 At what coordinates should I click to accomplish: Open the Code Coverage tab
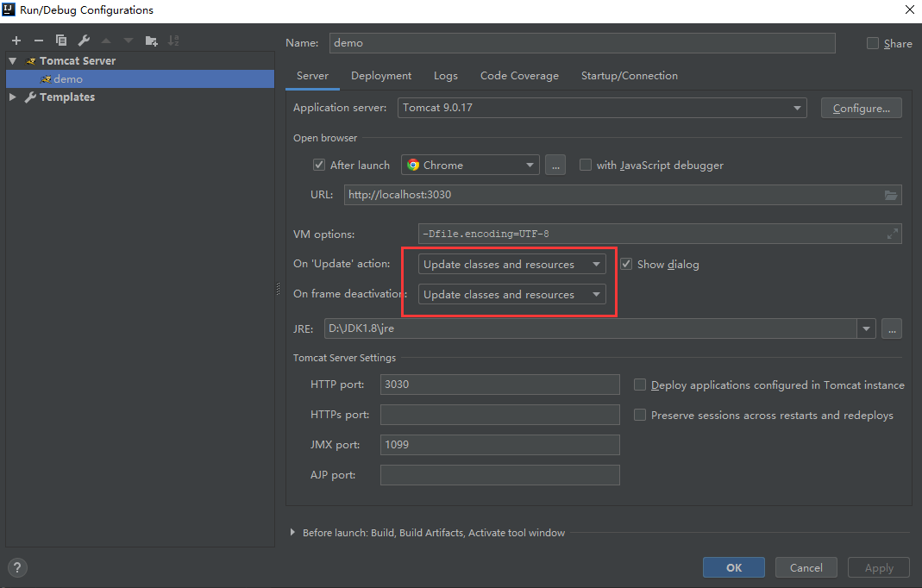click(519, 76)
